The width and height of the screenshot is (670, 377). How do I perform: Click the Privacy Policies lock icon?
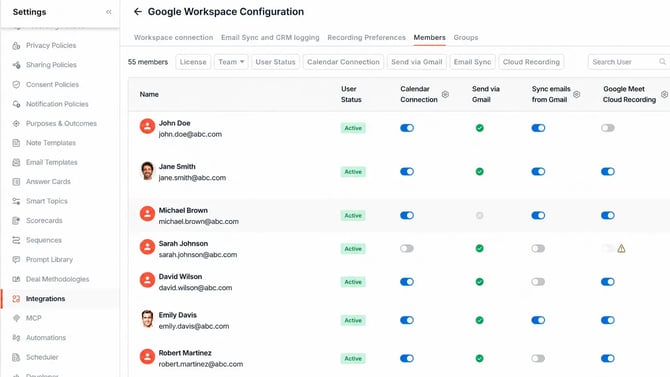tap(16, 45)
